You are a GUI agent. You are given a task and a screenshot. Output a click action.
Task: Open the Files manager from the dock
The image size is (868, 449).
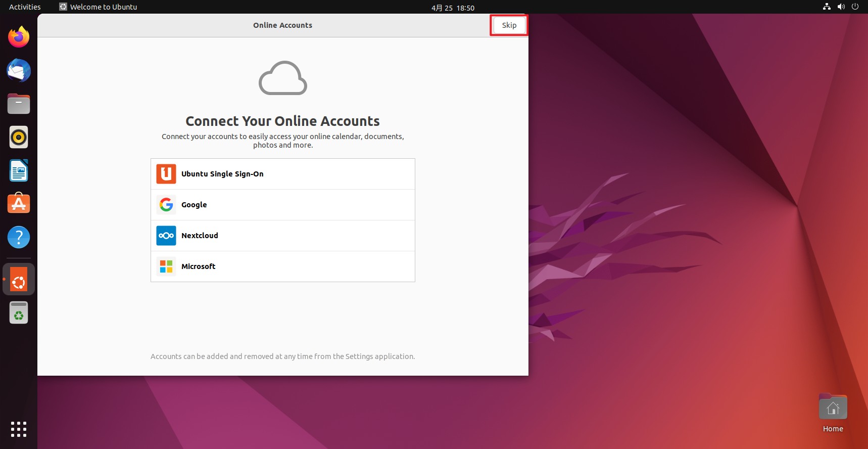tap(19, 104)
